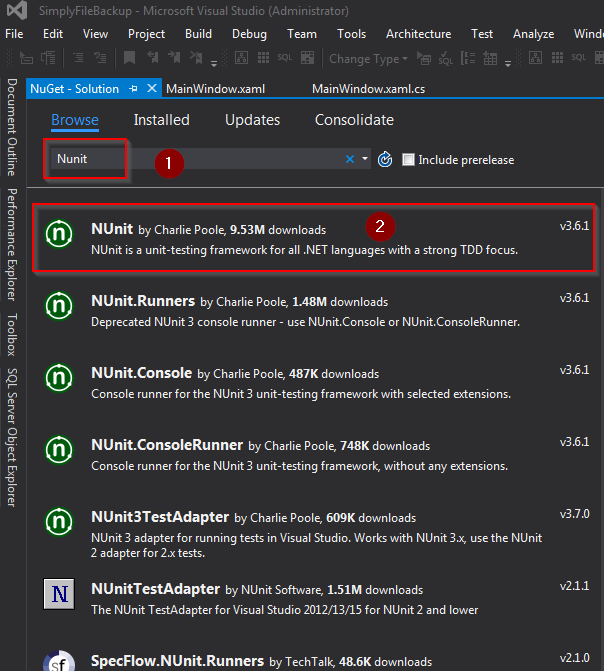This screenshot has width=604, height=671.
Task: Click the first SQL pane toolbar icon
Action: point(285,58)
